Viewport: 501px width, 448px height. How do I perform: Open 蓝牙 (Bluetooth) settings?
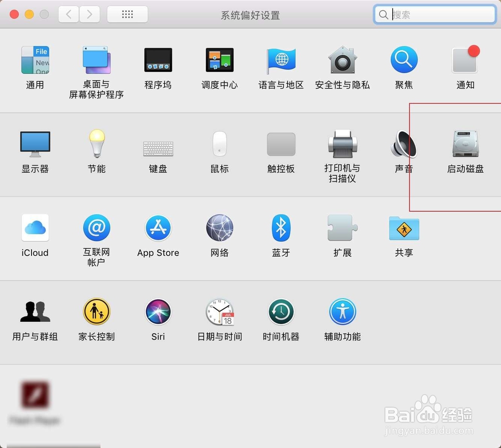pyautogui.click(x=281, y=228)
